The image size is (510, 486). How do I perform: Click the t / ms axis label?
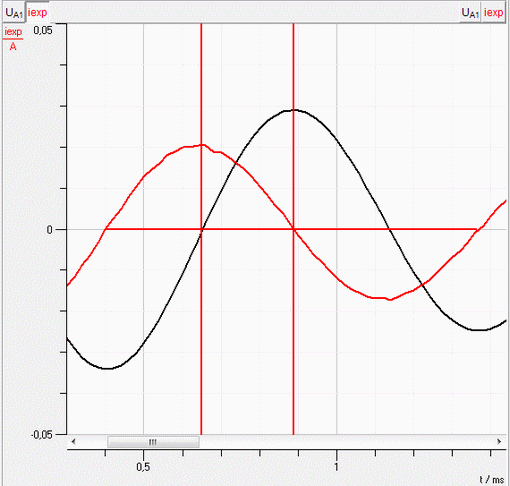coord(492,480)
